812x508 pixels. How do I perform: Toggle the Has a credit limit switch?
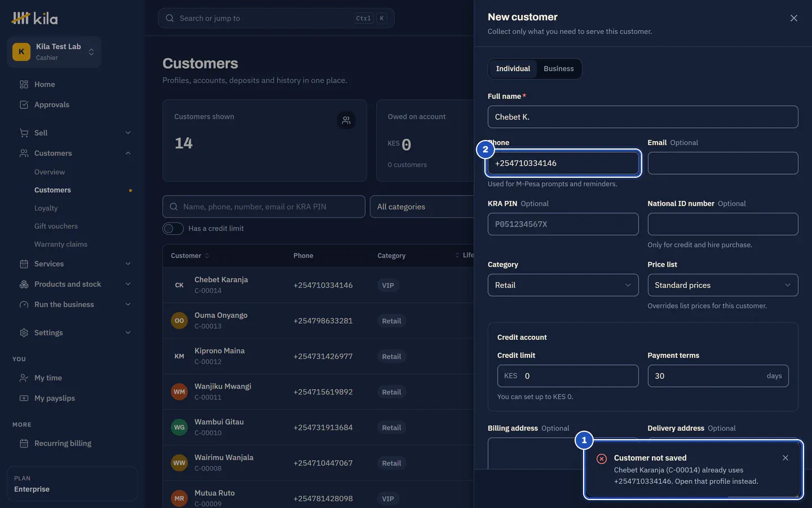click(173, 229)
